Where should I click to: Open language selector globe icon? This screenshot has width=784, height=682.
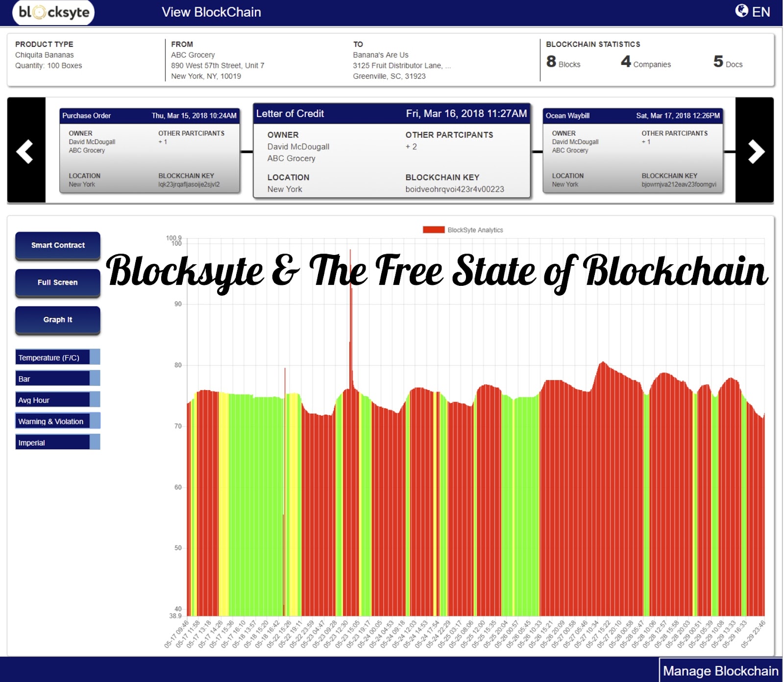pos(741,11)
